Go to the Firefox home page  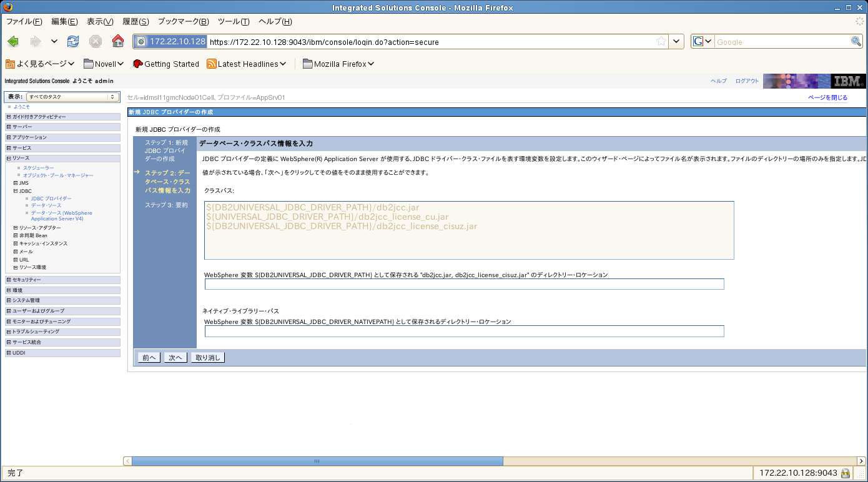pos(117,42)
